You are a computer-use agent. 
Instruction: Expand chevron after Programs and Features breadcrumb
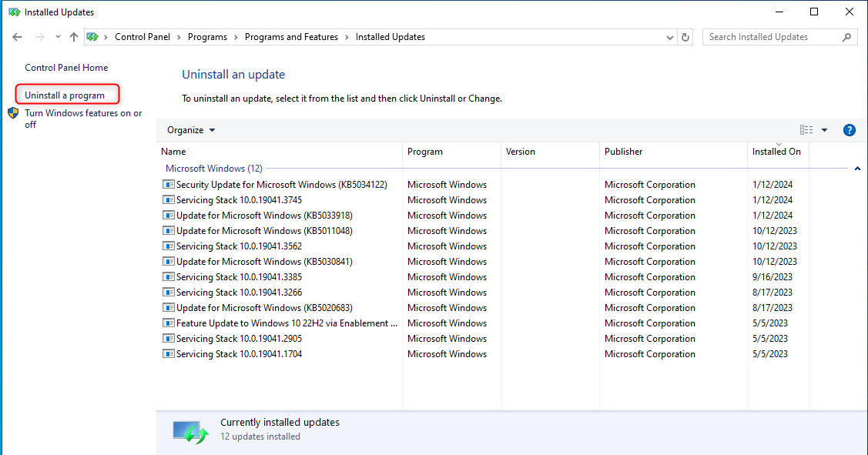(347, 37)
